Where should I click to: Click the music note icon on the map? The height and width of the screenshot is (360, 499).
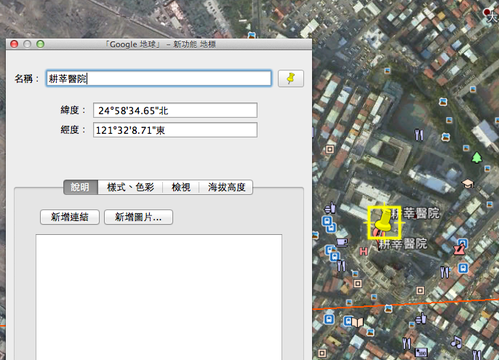point(456,342)
